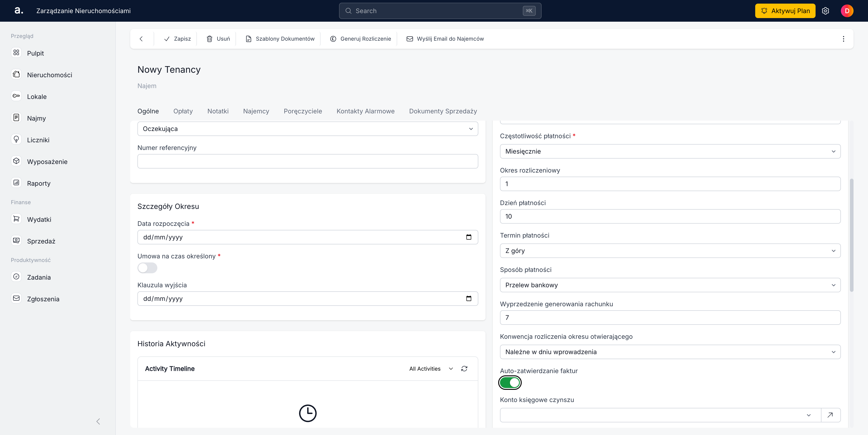Viewport: 868px width, 435px height.
Task: Switch to the Poręczyciele tab
Action: coord(303,111)
